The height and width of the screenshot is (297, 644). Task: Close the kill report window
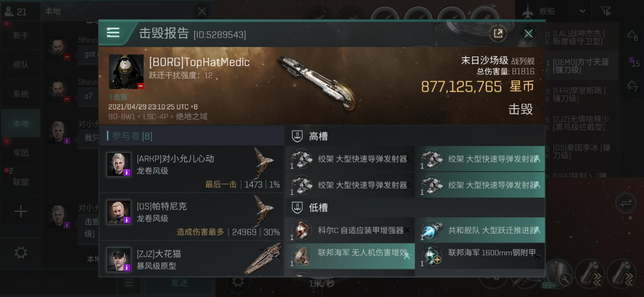pyautogui.click(x=528, y=34)
